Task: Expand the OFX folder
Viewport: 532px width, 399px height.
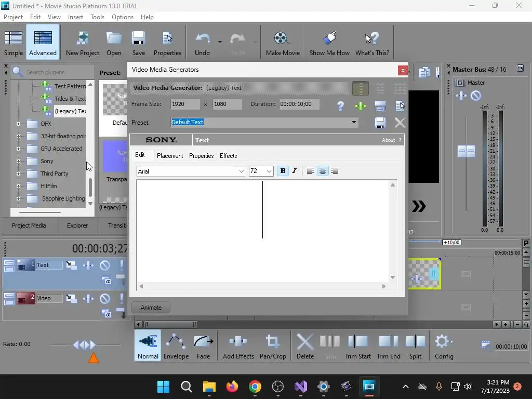Action: [x=18, y=124]
